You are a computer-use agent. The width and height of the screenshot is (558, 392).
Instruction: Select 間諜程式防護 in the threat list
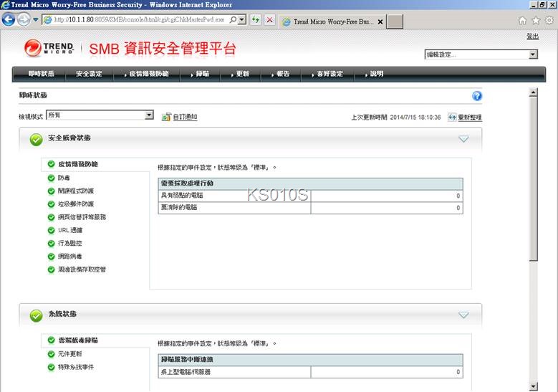pyautogui.click(x=76, y=191)
